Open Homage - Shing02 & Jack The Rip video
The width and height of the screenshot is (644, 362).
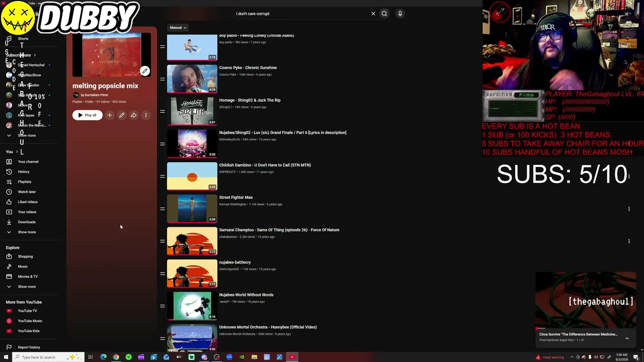pyautogui.click(x=250, y=100)
